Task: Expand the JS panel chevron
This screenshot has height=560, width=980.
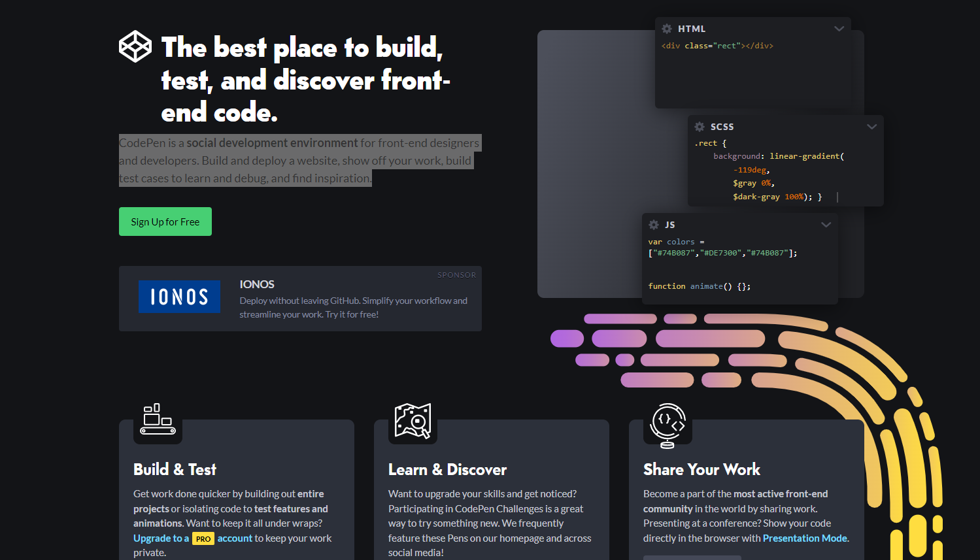Action: (826, 225)
